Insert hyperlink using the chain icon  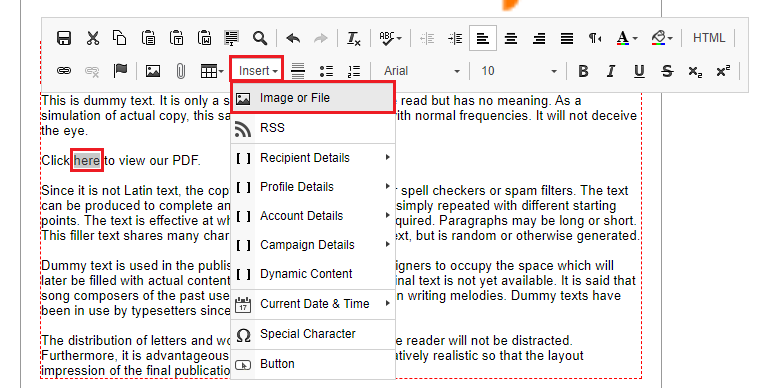pyautogui.click(x=64, y=71)
